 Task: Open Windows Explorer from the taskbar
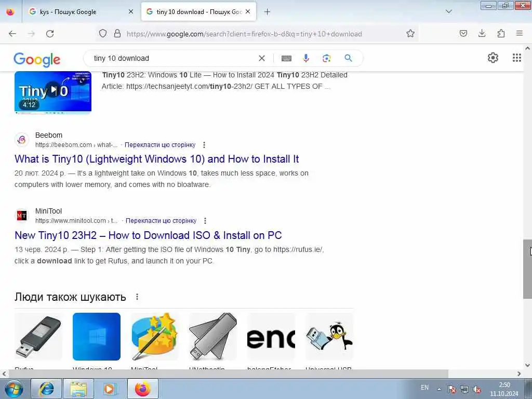pos(78,389)
